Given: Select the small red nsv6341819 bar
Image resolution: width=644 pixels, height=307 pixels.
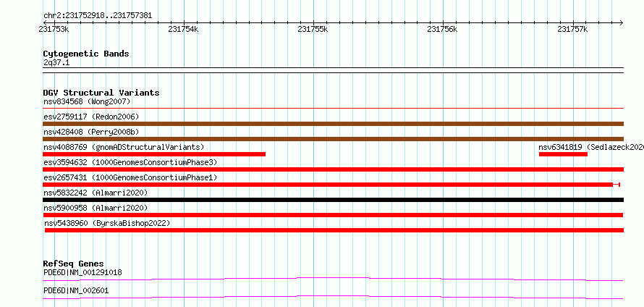Looking at the screenshot, I should tap(563, 154).
